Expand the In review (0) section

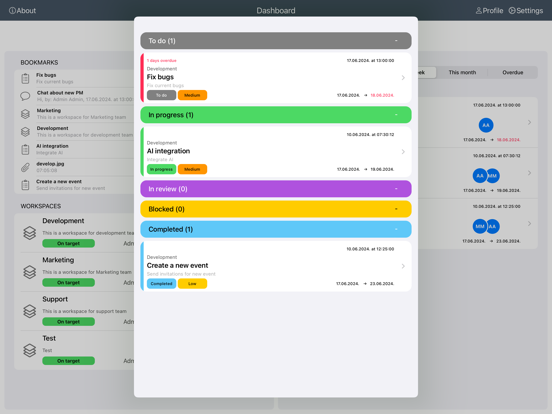pos(276,189)
